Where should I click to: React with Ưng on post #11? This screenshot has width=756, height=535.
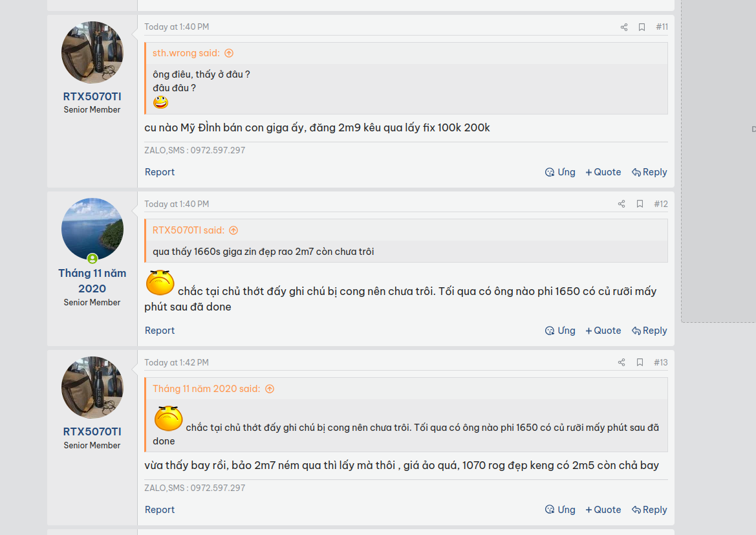pyautogui.click(x=560, y=172)
